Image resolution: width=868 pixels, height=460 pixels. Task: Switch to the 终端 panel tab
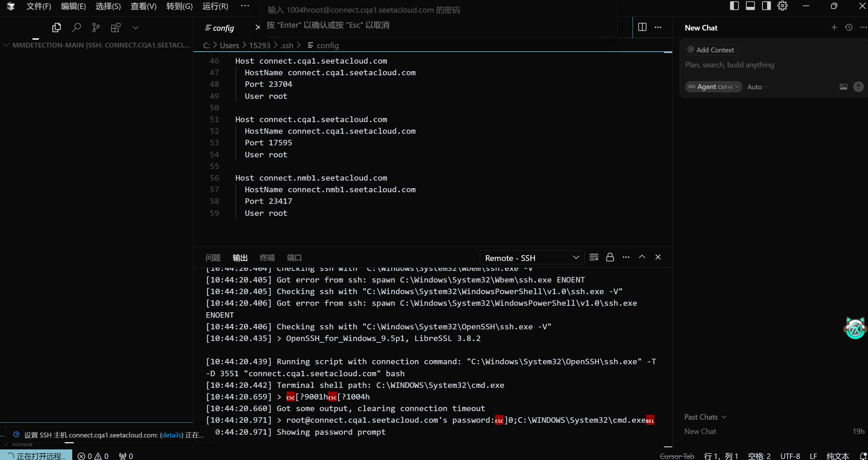(267, 258)
